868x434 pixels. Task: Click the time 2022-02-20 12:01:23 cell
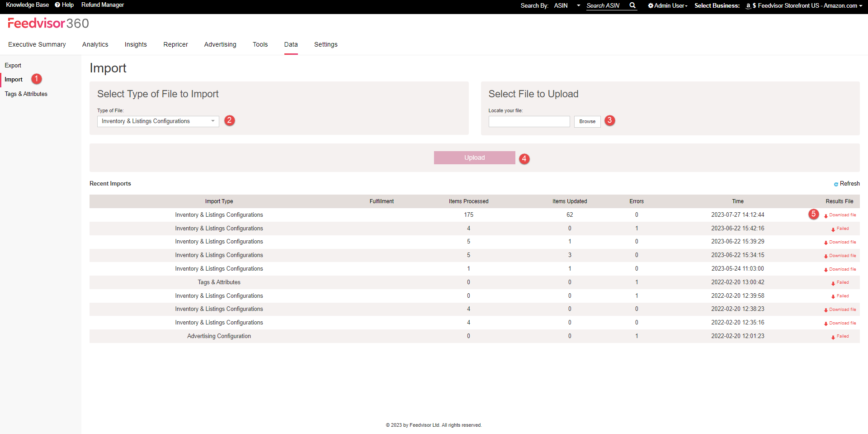click(738, 336)
